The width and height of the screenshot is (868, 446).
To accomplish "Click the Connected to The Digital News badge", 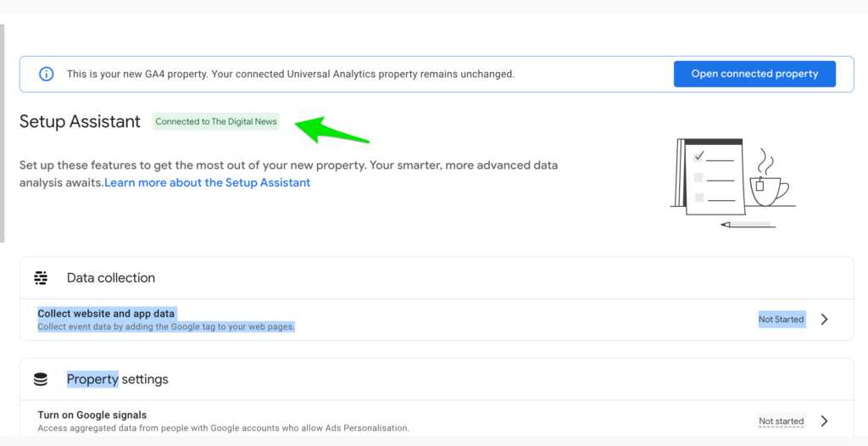I will 216,121.
